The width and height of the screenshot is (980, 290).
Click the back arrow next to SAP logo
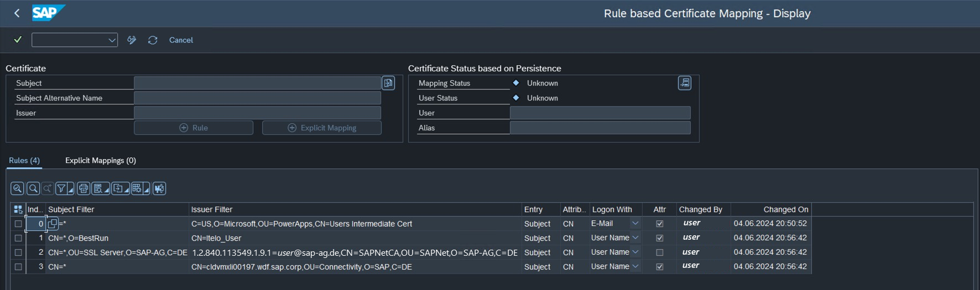tap(17, 13)
